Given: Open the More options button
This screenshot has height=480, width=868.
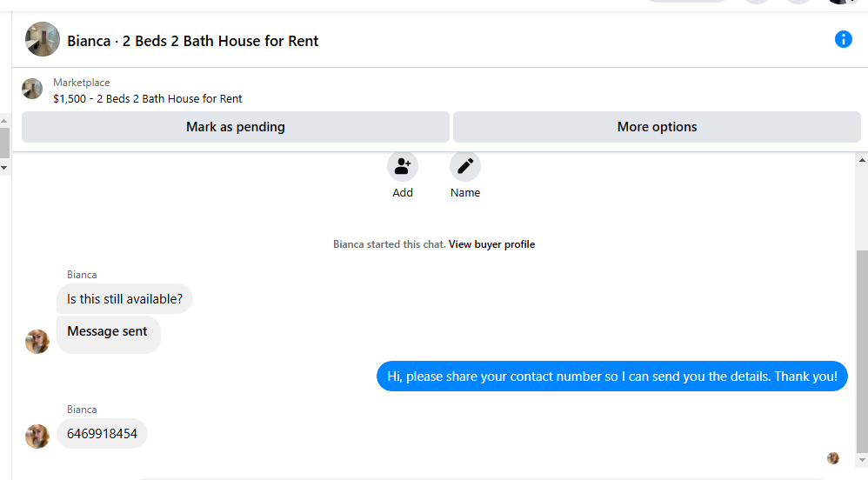Looking at the screenshot, I should pyautogui.click(x=658, y=127).
